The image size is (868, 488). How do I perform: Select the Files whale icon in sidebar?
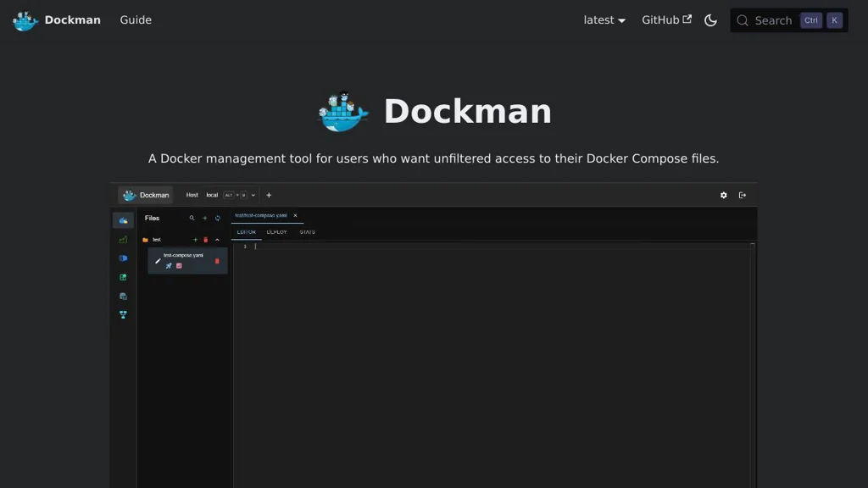123,220
